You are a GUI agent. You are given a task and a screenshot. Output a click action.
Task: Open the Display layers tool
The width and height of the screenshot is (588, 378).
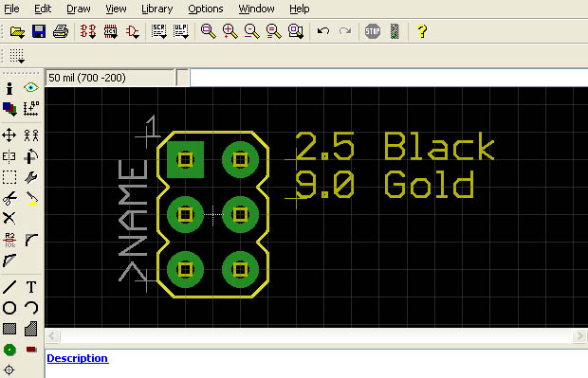[x=9, y=109]
